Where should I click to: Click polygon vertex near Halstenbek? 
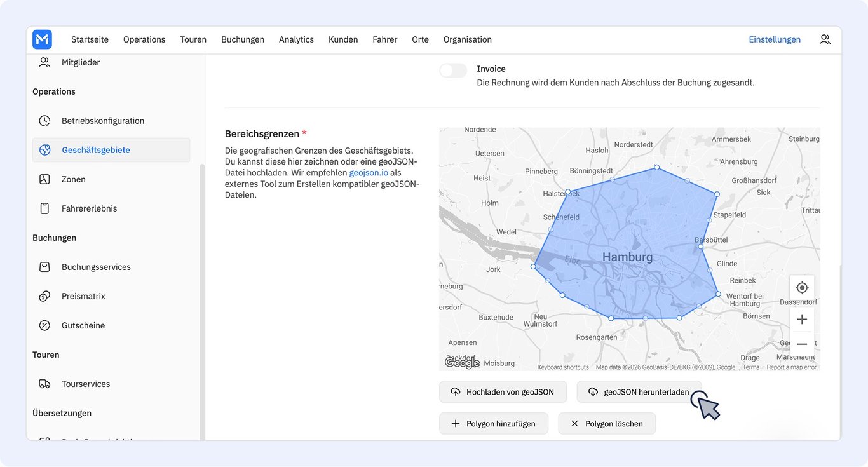pos(568,191)
